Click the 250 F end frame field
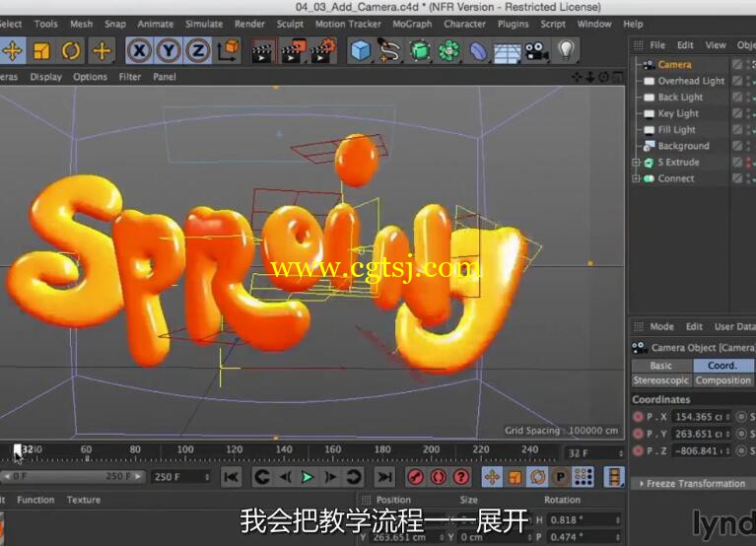Viewport: 756px width, 546px height. coord(180,477)
